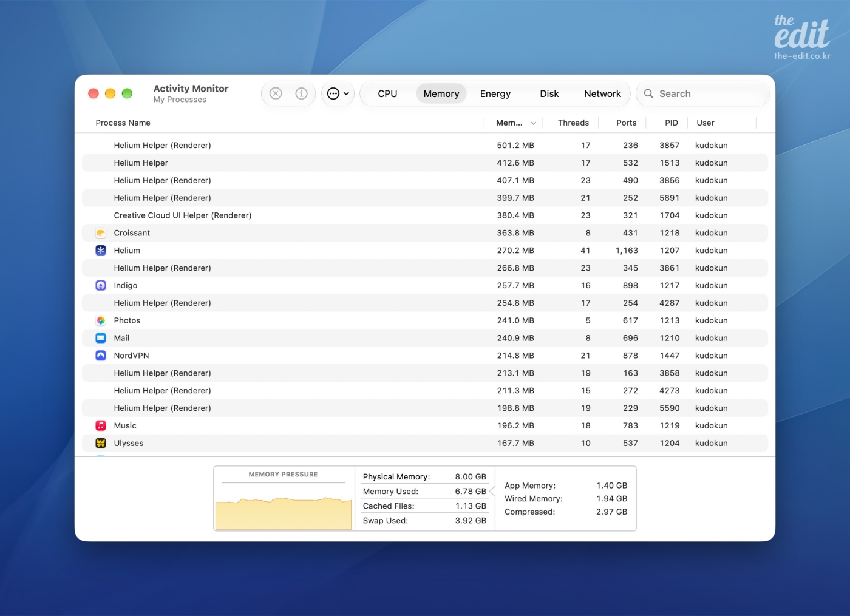The width and height of the screenshot is (850, 616).
Task: Sort by the Threads column header
Action: pos(573,123)
